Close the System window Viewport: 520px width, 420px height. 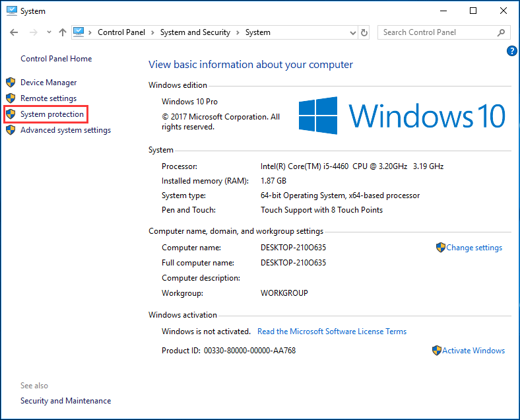point(503,11)
